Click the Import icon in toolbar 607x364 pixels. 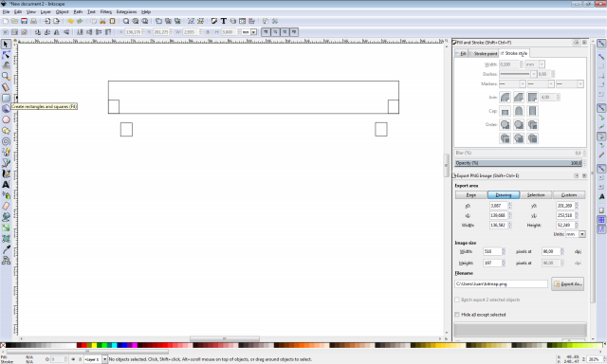point(47,21)
